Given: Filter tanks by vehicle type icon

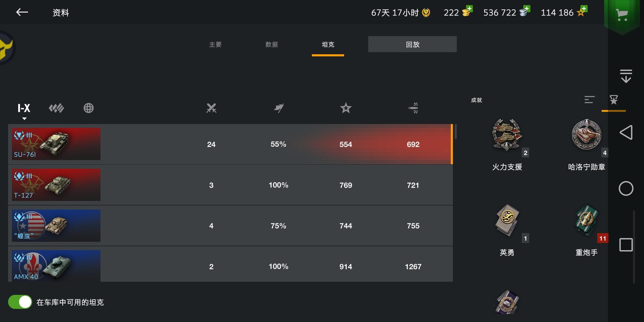Looking at the screenshot, I should point(56,108).
